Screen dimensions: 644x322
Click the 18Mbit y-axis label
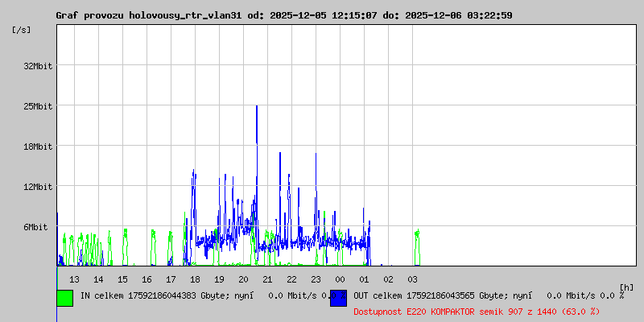click(38, 147)
